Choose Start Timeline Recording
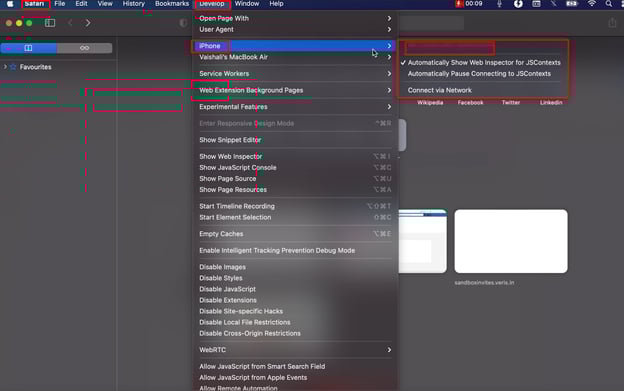This screenshot has width=624, height=391. [x=295, y=206]
